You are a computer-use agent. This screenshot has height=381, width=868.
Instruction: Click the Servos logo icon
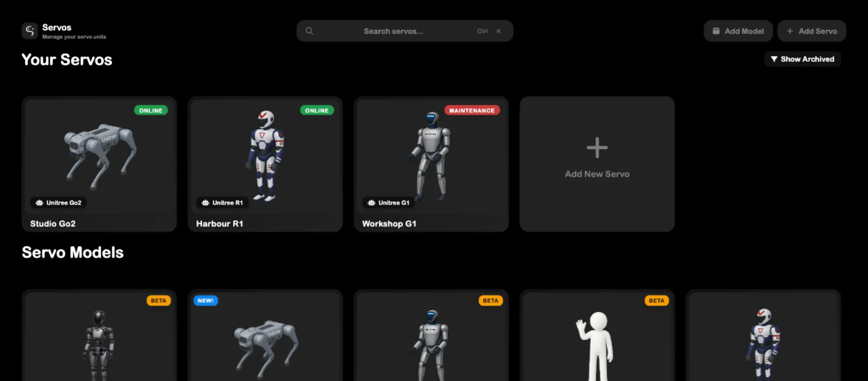pyautogui.click(x=29, y=31)
